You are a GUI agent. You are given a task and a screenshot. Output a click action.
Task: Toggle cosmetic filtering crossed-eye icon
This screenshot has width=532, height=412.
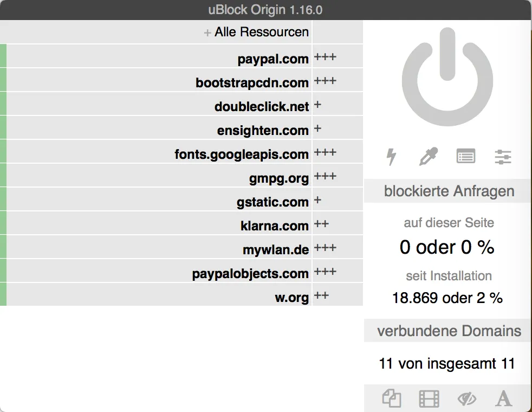(466, 398)
